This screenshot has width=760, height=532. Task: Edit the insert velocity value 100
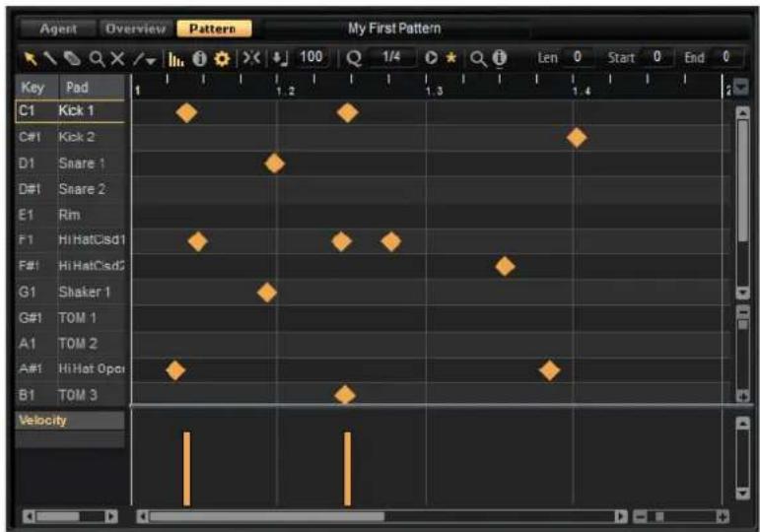pyautogui.click(x=311, y=57)
